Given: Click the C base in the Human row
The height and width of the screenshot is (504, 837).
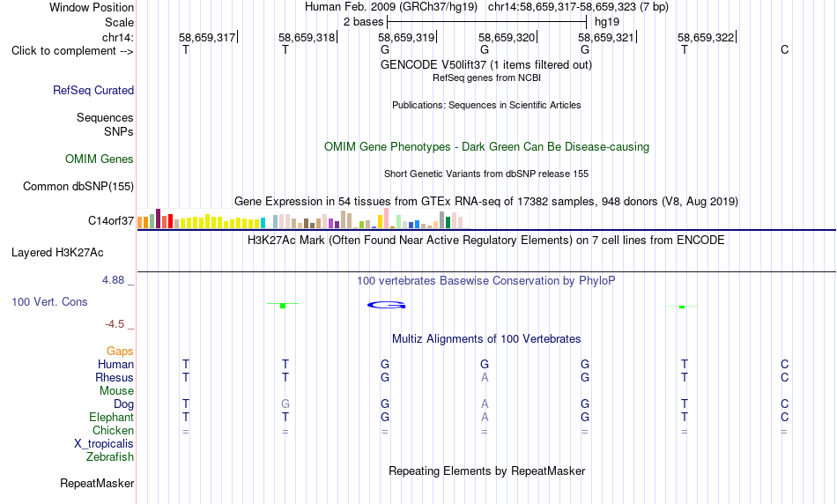Looking at the screenshot, I should pos(784,364).
